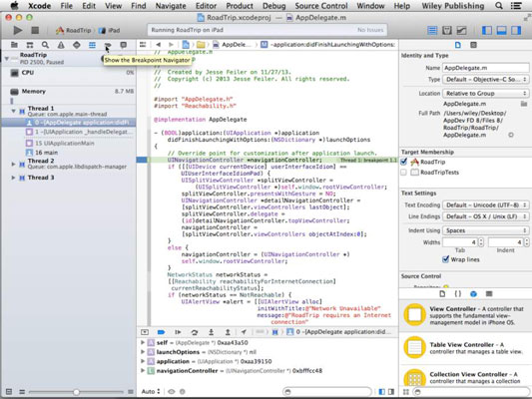Open the Navigate menu

(171, 6)
